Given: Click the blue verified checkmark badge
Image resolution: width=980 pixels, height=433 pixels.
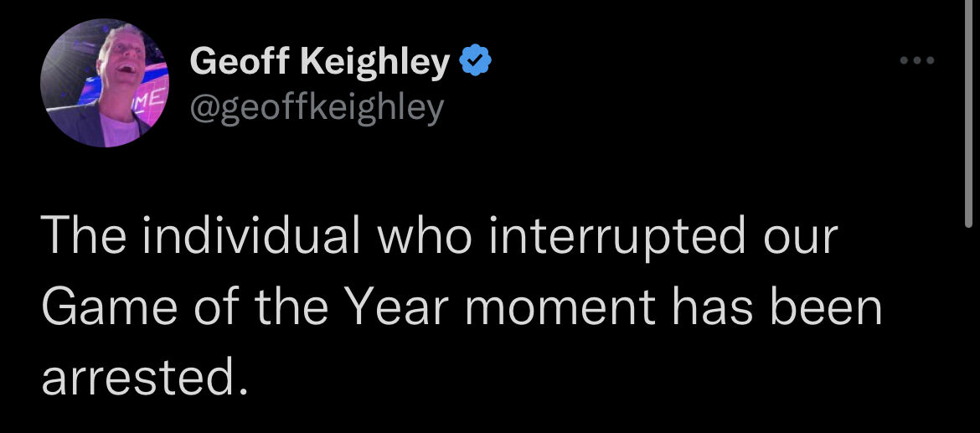Looking at the screenshot, I should pos(476,60).
